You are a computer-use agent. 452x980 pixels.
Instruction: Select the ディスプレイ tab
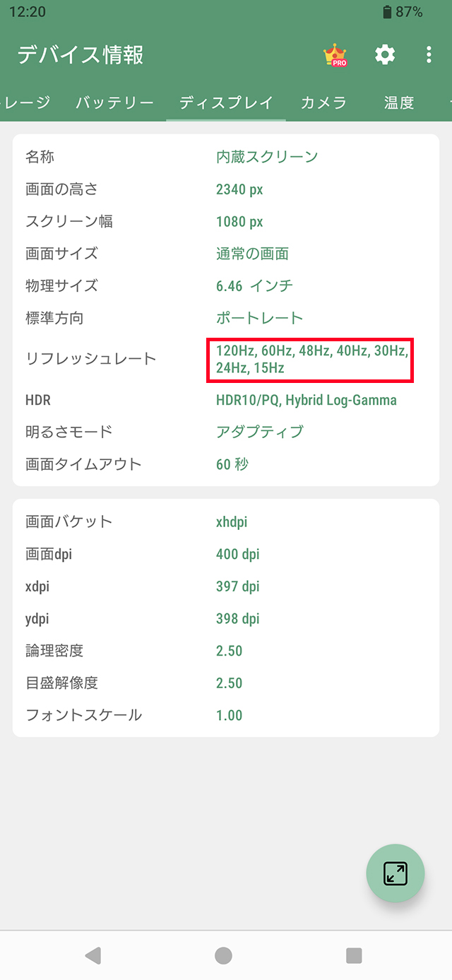(x=226, y=103)
